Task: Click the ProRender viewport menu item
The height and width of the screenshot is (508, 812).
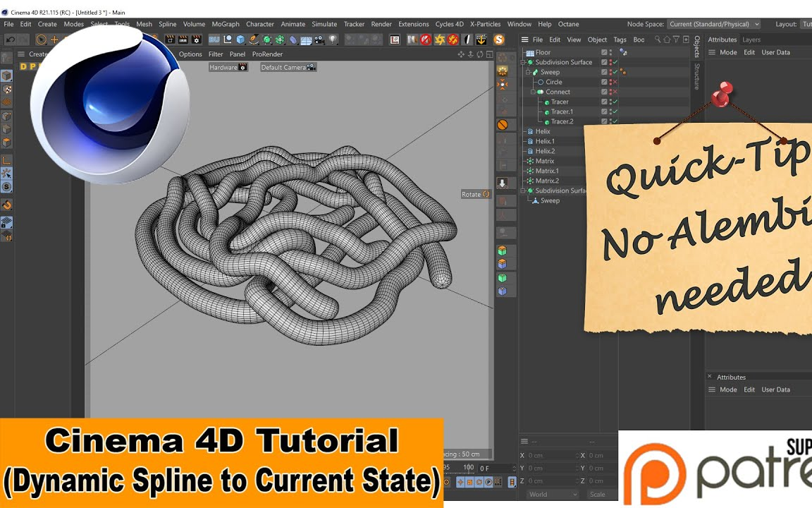Action: click(267, 54)
